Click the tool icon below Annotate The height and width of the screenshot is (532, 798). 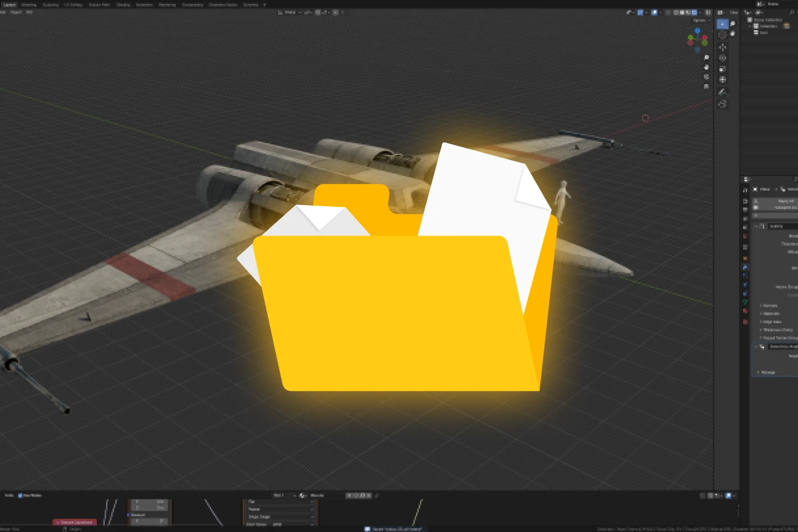[723, 104]
